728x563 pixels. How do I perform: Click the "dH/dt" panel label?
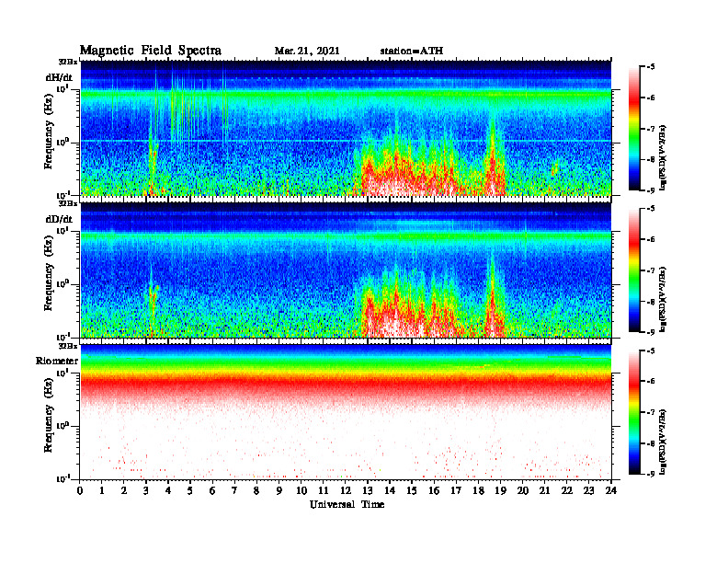[x=59, y=77]
